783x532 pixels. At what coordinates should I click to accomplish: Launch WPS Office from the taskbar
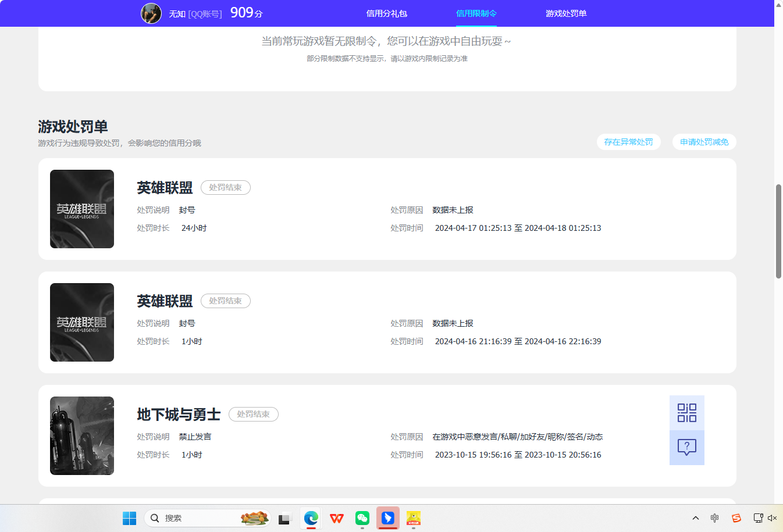tap(337, 518)
